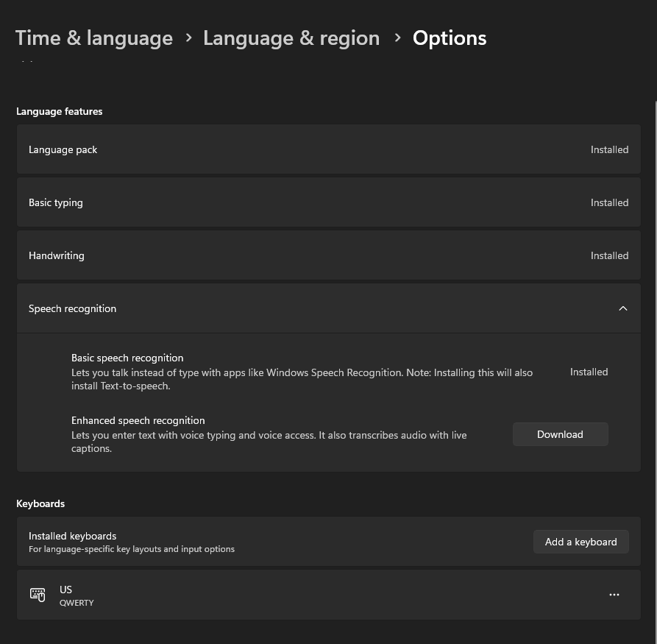Viewport: 657px width, 644px height.
Task: Download Enhanced speech recognition
Action: (560, 434)
